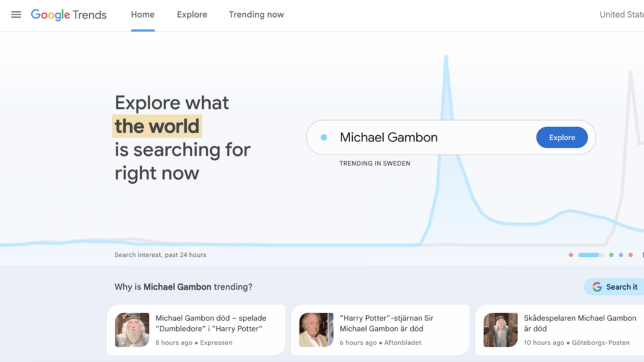The width and height of the screenshot is (644, 362).
Task: Click the blue Explore button
Action: pyautogui.click(x=562, y=138)
